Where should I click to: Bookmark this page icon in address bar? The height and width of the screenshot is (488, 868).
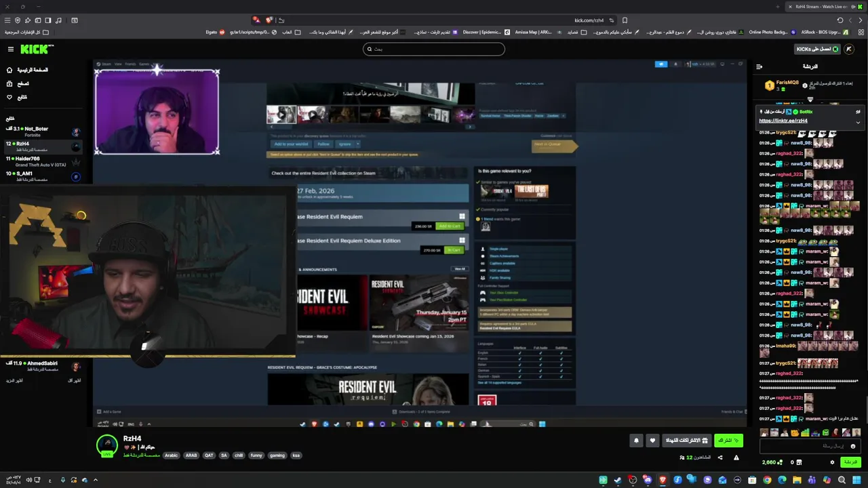(625, 20)
